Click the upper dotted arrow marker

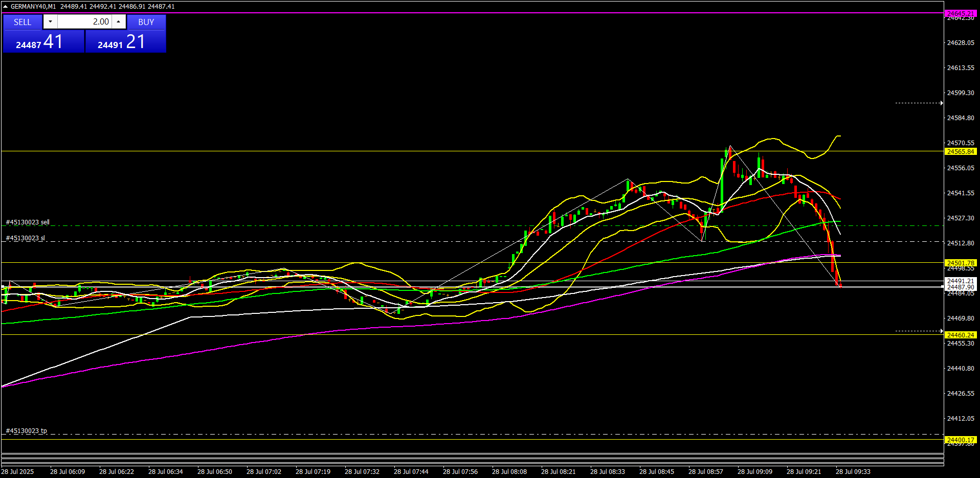click(x=919, y=103)
